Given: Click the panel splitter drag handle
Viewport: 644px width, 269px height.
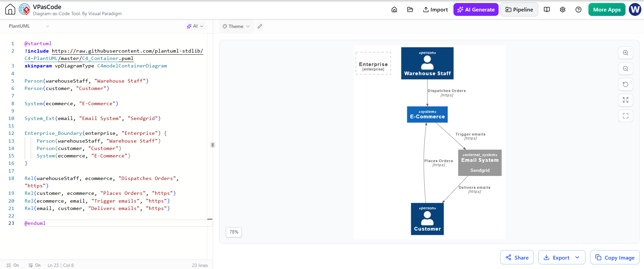Looking at the screenshot, I should [213, 145].
